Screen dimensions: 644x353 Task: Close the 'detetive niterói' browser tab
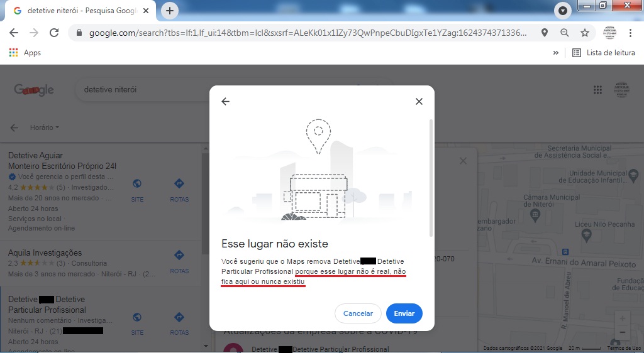click(x=146, y=11)
